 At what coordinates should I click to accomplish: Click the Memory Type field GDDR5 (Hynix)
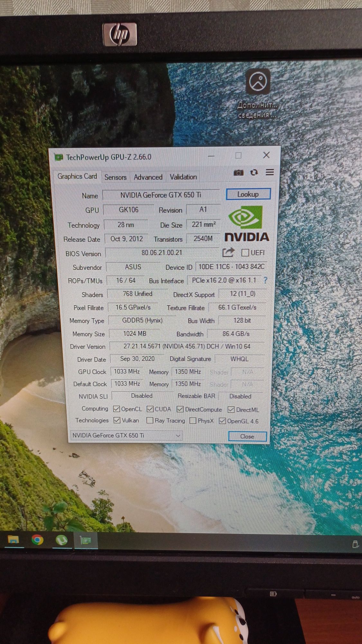pos(142,320)
